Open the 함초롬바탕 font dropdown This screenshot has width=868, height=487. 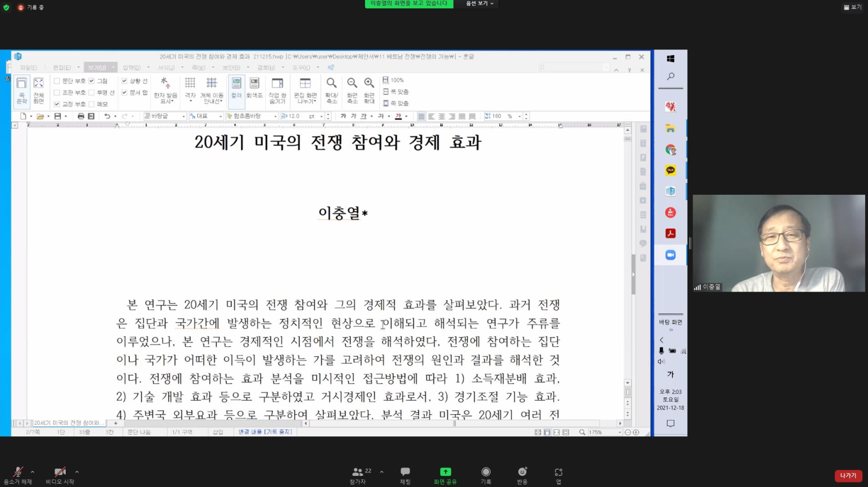tap(275, 116)
